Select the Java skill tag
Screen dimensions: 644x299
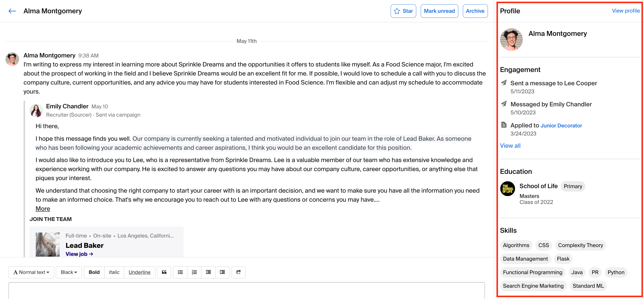(x=577, y=272)
